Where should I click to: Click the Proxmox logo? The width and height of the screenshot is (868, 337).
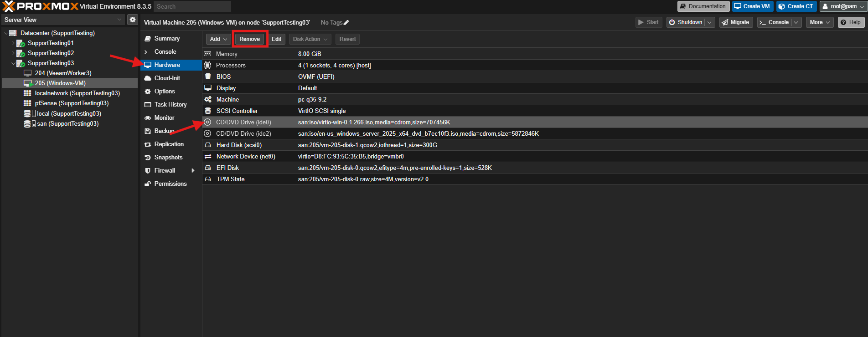pyautogui.click(x=41, y=6)
